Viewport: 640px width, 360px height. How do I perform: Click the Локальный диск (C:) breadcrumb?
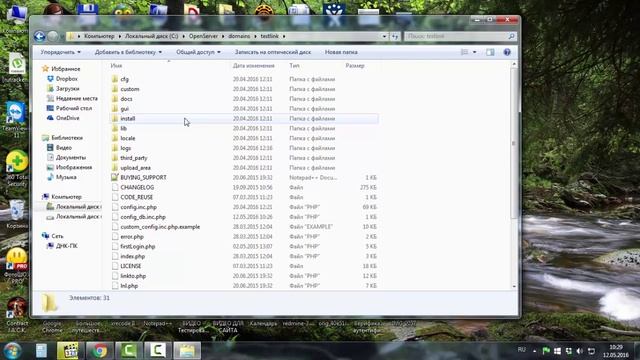coord(151,36)
